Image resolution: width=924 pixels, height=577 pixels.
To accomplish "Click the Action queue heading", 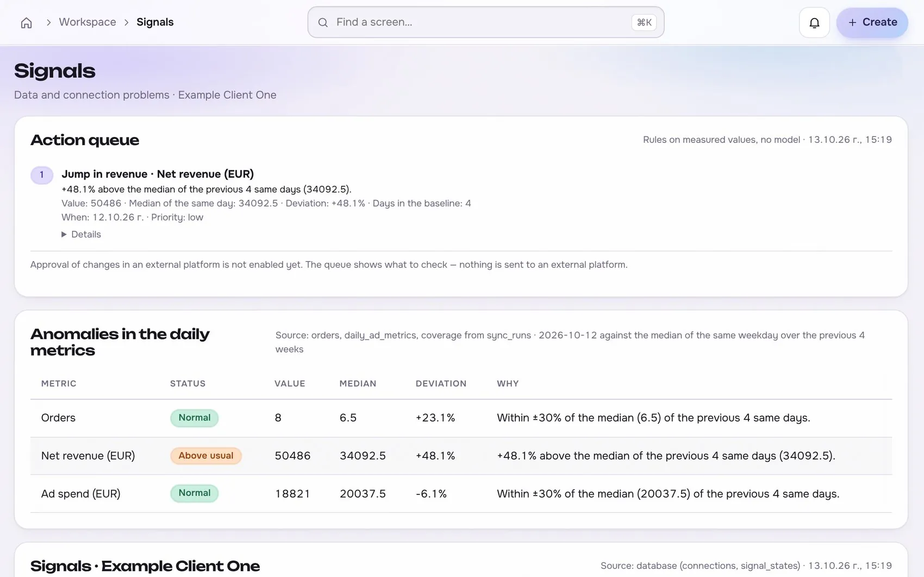I will coord(85,140).
